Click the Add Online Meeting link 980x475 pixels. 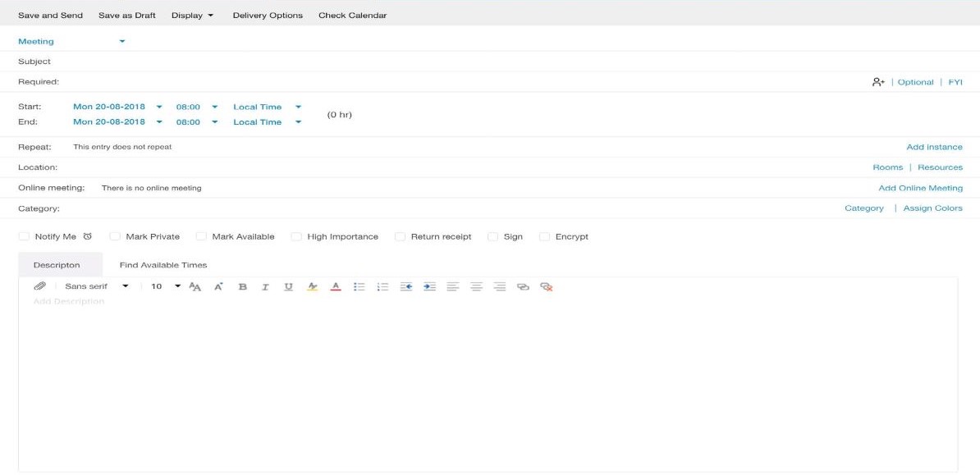point(923,187)
